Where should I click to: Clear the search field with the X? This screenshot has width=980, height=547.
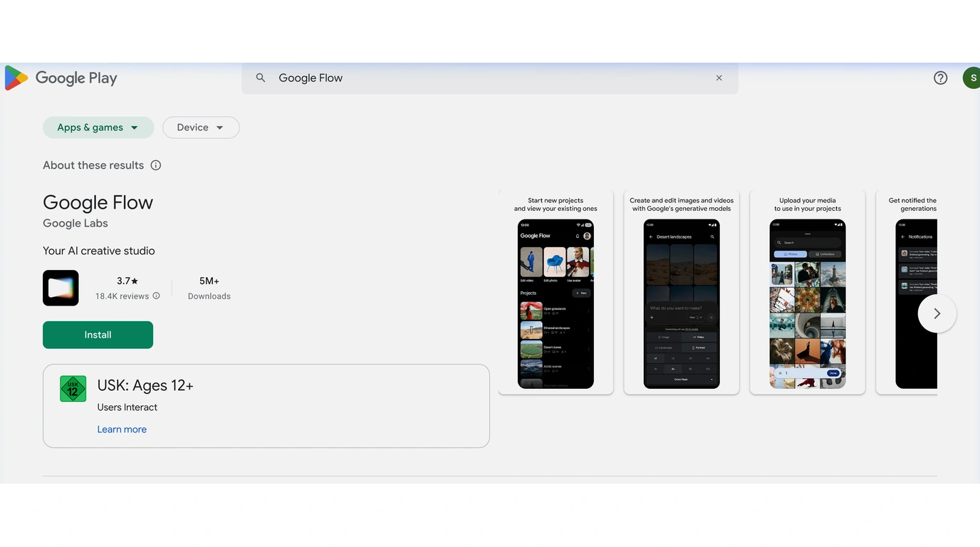tap(719, 78)
